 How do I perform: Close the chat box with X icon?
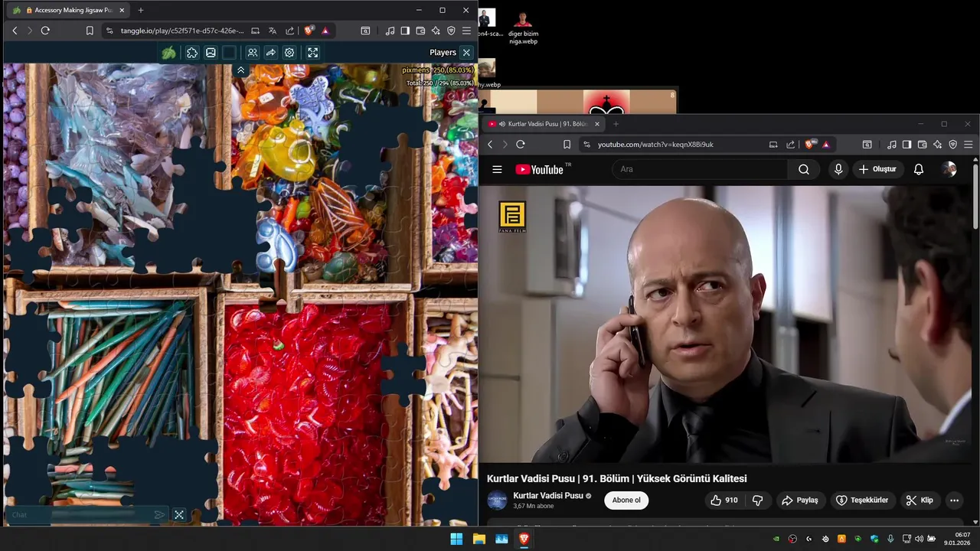coord(179,515)
